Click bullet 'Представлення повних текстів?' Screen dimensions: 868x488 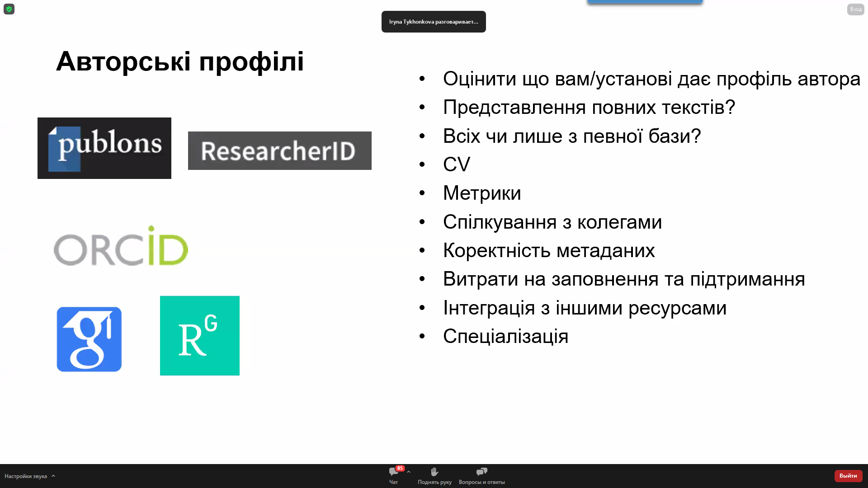point(589,107)
